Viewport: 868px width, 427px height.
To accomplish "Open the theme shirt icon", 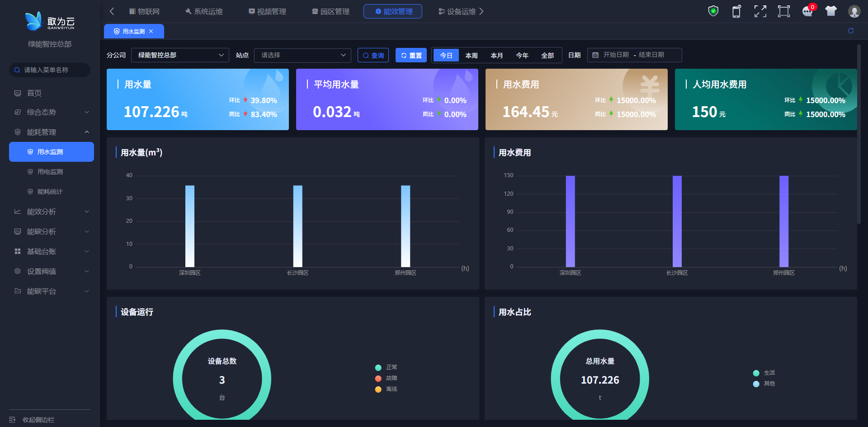I will tap(831, 11).
